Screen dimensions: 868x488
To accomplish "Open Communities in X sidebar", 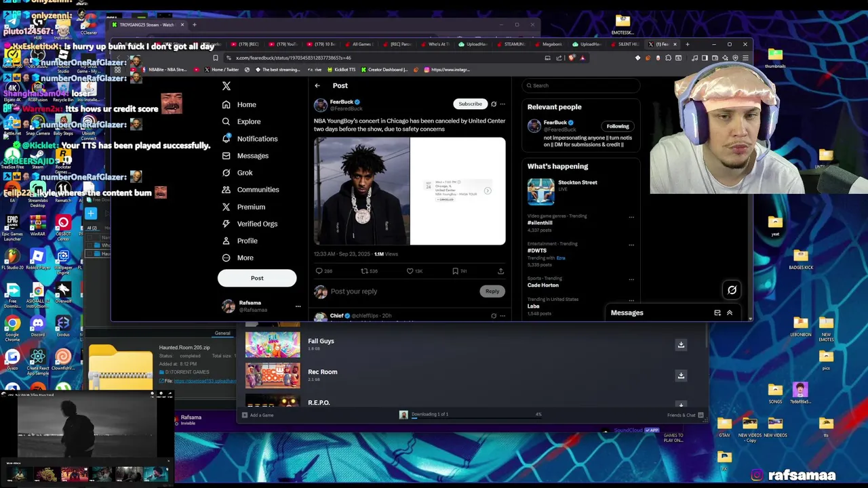I will [250, 190].
